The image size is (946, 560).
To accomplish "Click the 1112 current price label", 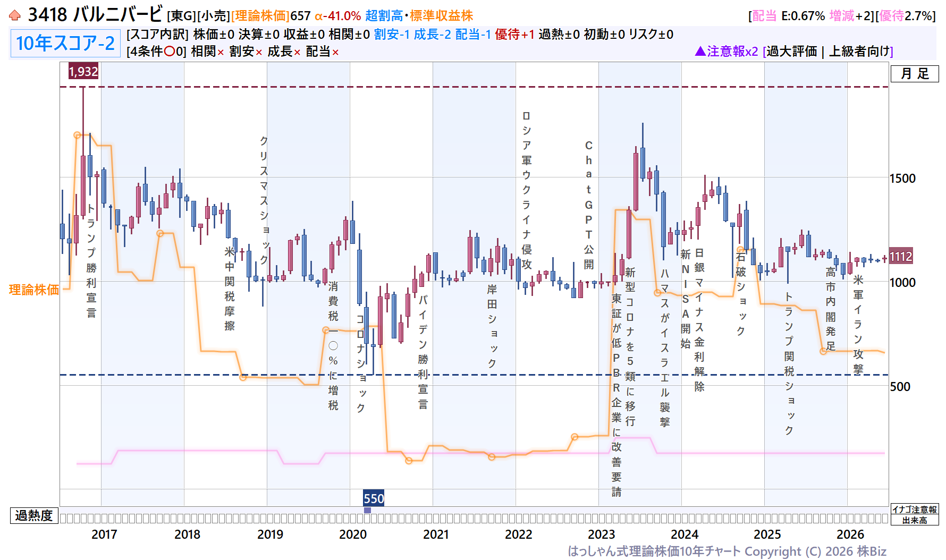I will pyautogui.click(x=901, y=257).
